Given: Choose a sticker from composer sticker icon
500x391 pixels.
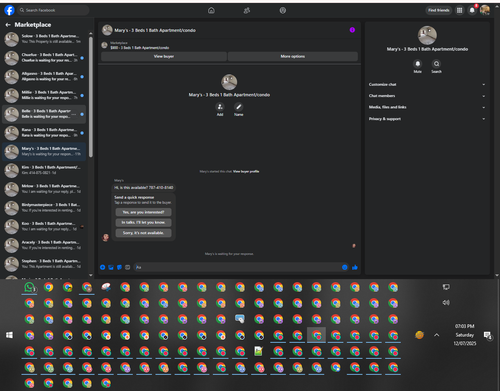Looking at the screenshot, I should click(x=119, y=267).
